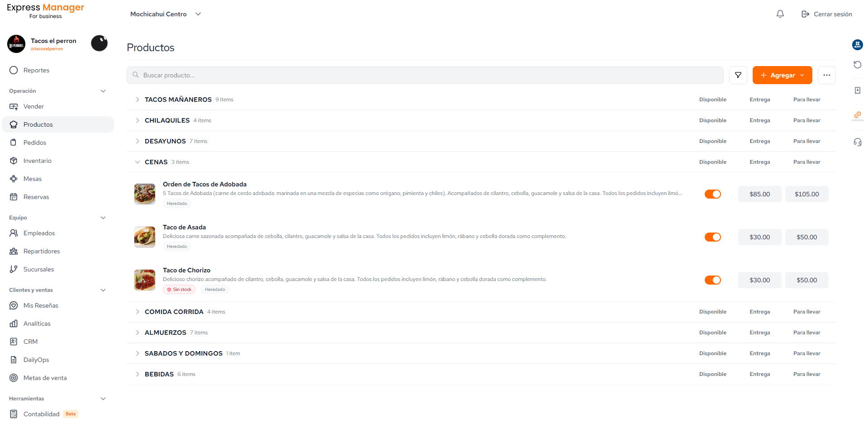Viewport: 868px width, 428px height.
Task: Click the Taco de Chorizo thumbnail image
Action: coord(145,280)
